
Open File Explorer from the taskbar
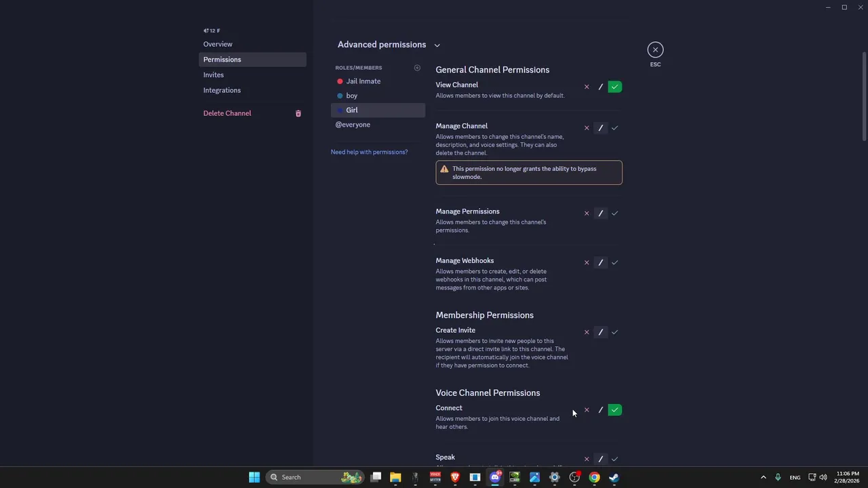395,477
